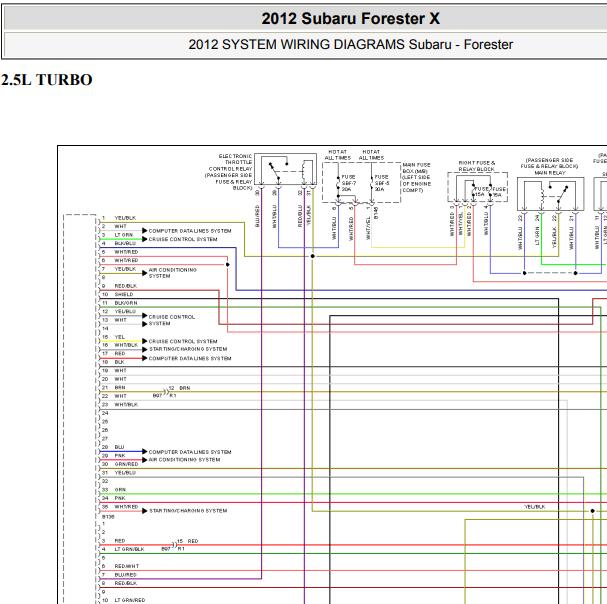Click two-line "AIR CONDITIONING SYSTEM" beside pin 7
The width and height of the screenshot is (607, 604).
click(173, 273)
